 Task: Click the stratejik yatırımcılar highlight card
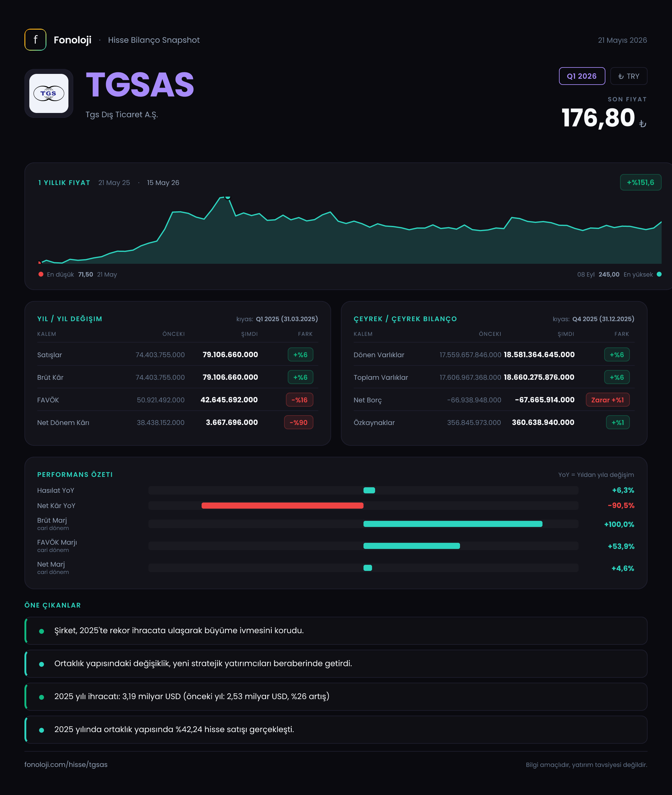(336, 664)
